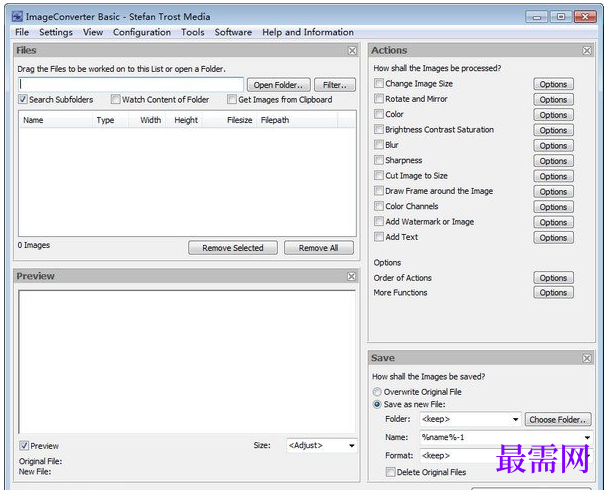Screen dimensions: 608x490
Task: Open Options for More Functions
Action: (553, 293)
